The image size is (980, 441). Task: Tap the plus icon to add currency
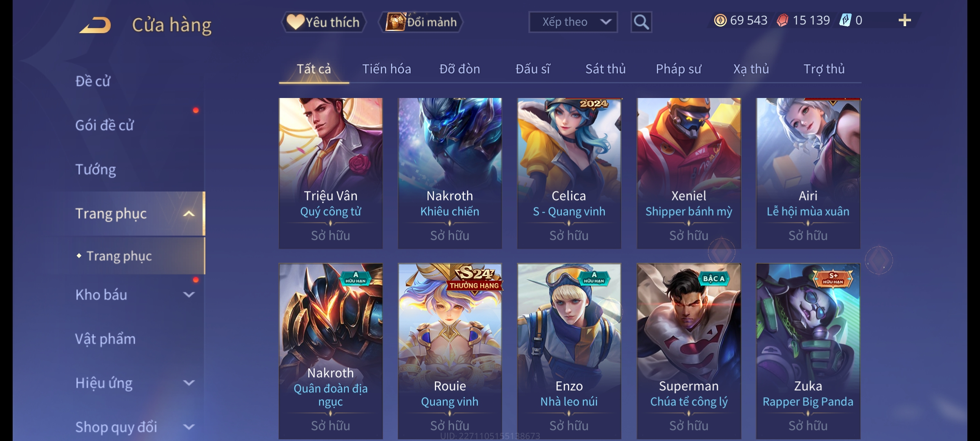[x=905, y=20]
